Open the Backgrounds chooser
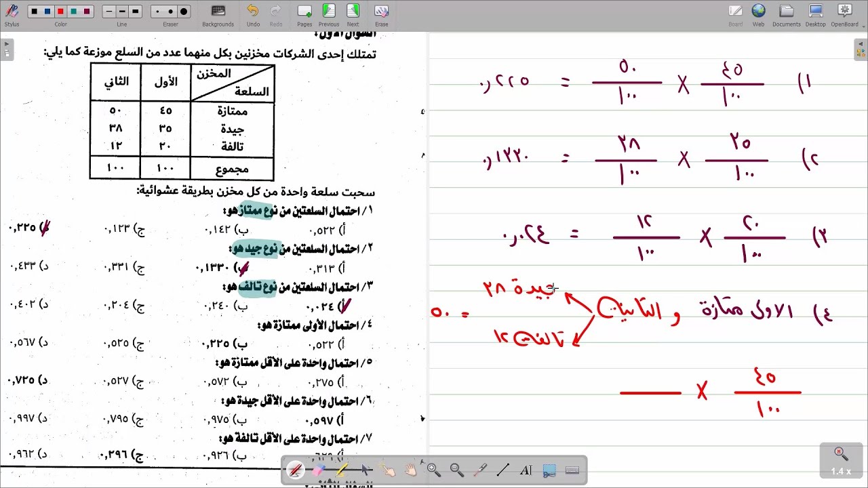 click(x=218, y=14)
